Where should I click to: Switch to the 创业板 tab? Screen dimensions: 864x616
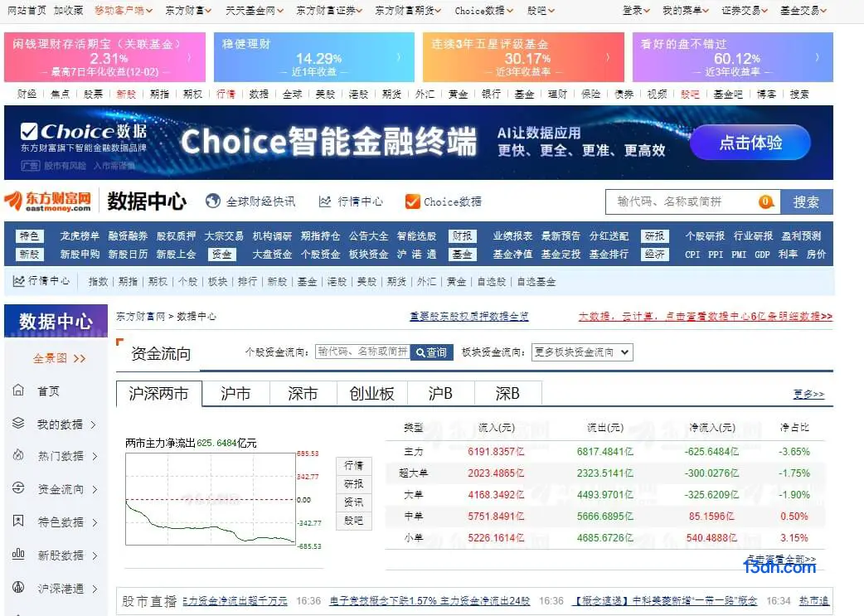(x=372, y=394)
